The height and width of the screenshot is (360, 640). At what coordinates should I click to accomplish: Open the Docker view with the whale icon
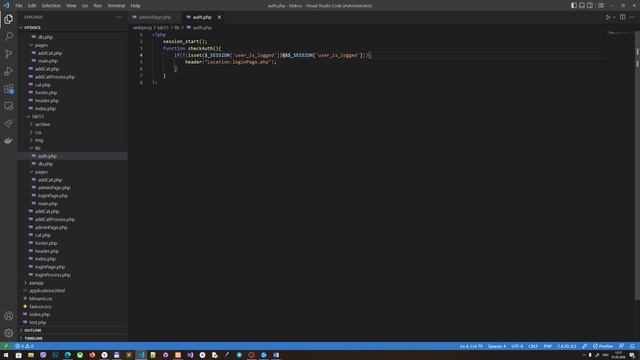coord(9,140)
